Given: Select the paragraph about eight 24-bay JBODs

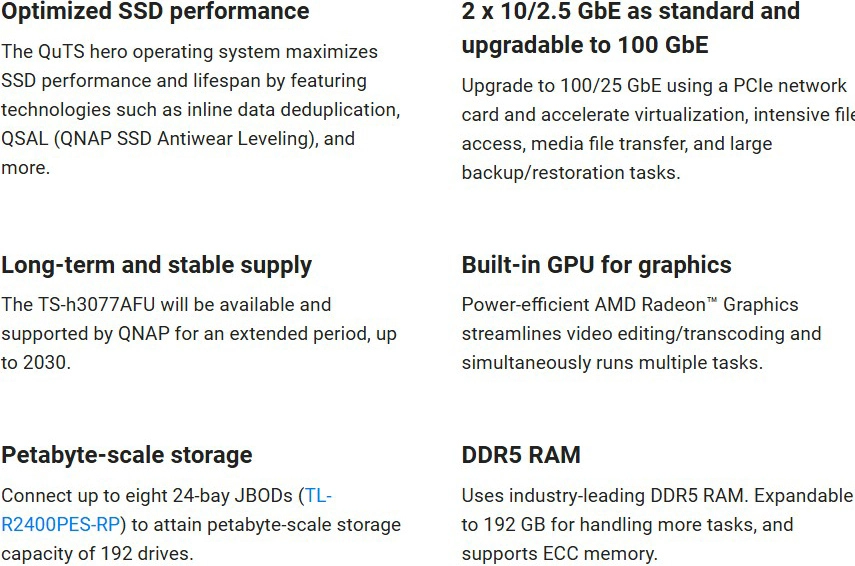Looking at the screenshot, I should coord(201,525).
